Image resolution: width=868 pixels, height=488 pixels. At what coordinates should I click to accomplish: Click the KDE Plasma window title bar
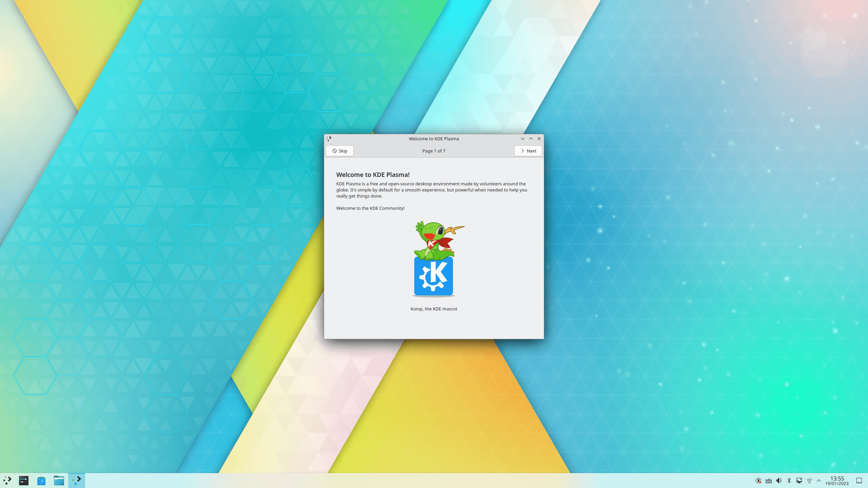433,138
